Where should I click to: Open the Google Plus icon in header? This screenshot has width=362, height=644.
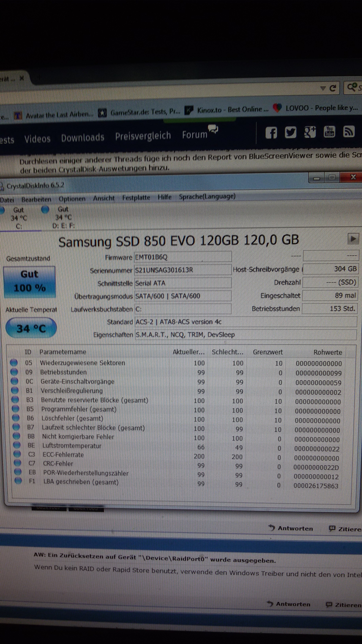point(310,132)
